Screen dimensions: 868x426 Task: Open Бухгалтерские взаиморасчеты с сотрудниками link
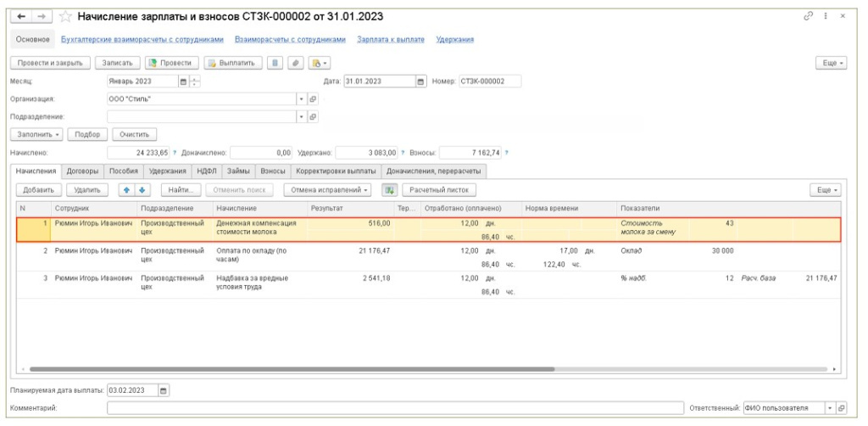pyautogui.click(x=142, y=40)
